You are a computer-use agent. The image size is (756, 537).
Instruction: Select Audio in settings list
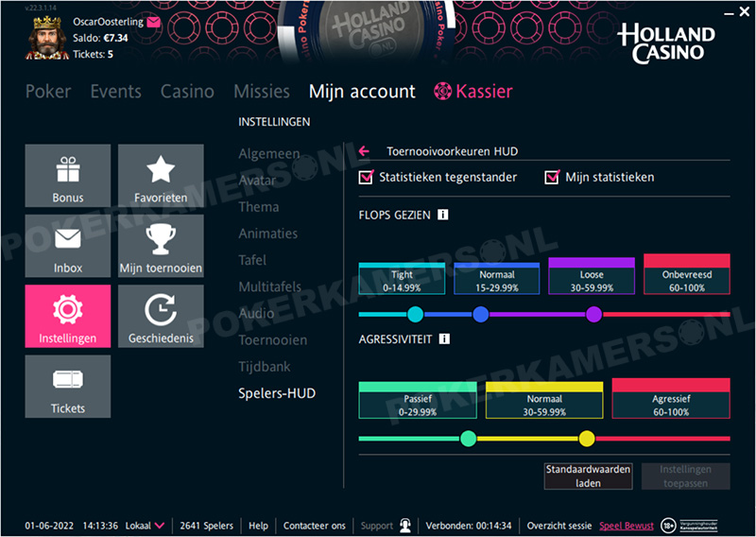256,313
